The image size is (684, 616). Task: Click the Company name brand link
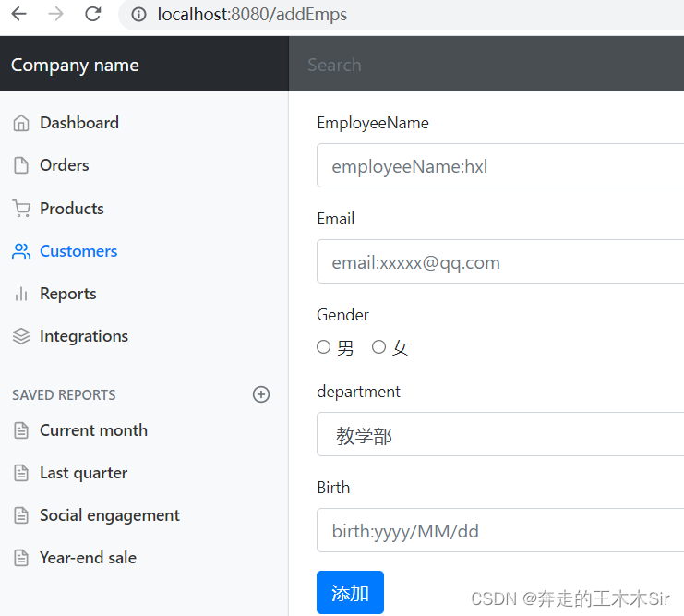[75, 65]
